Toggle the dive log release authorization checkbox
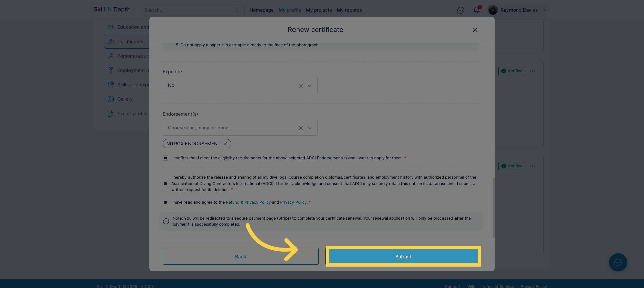The width and height of the screenshot is (644, 288). click(165, 184)
